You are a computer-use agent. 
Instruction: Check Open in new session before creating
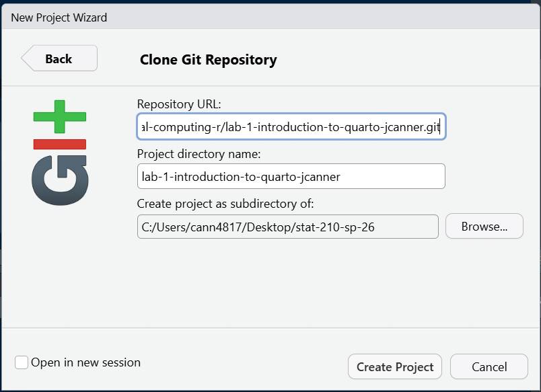(x=21, y=362)
